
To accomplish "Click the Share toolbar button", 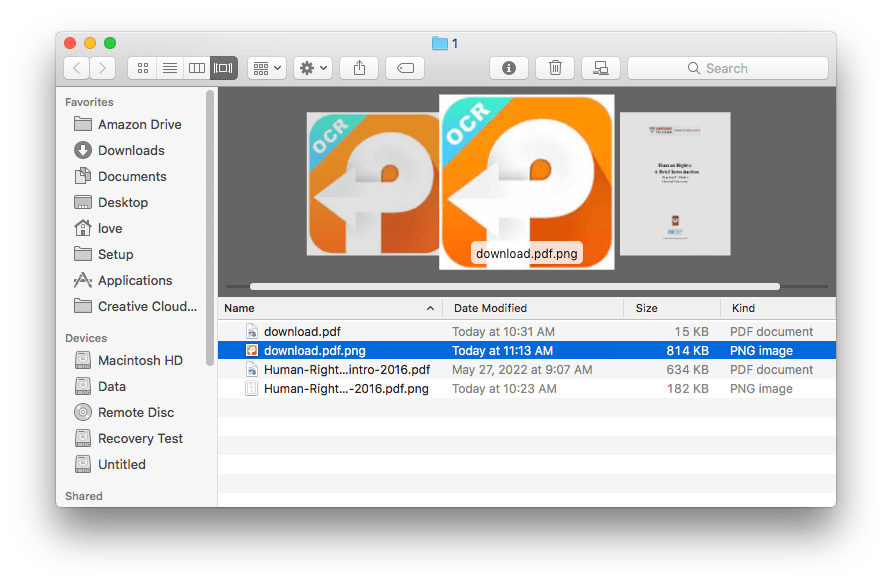I will tap(359, 68).
